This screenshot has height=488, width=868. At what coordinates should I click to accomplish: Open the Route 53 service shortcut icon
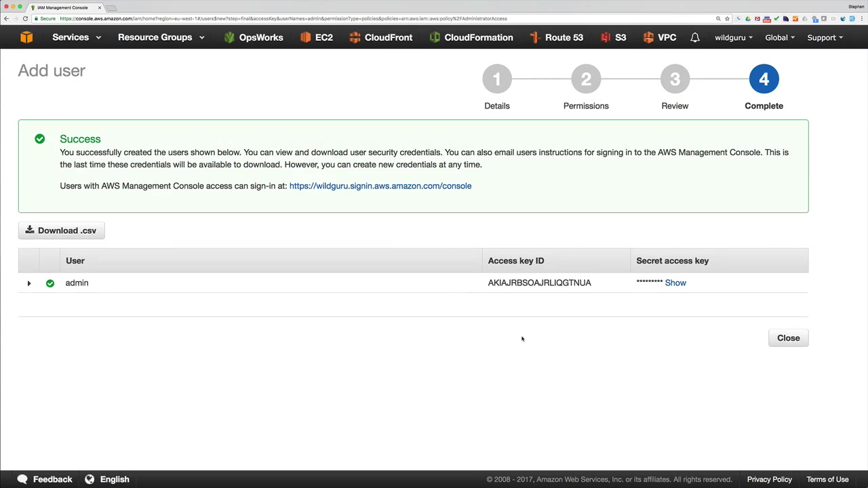[x=535, y=37]
